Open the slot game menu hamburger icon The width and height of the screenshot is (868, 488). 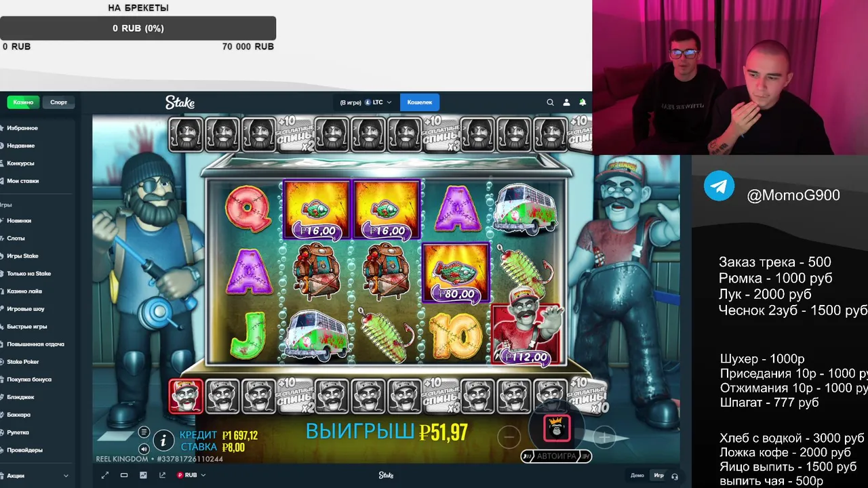pyautogui.click(x=144, y=432)
